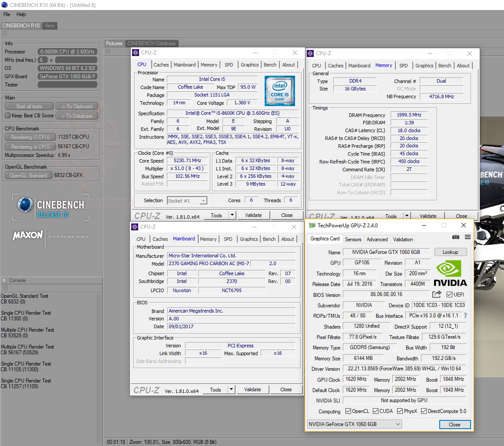
Task: Switch to the Sensors tab in GPU-Z
Action: [353, 239]
